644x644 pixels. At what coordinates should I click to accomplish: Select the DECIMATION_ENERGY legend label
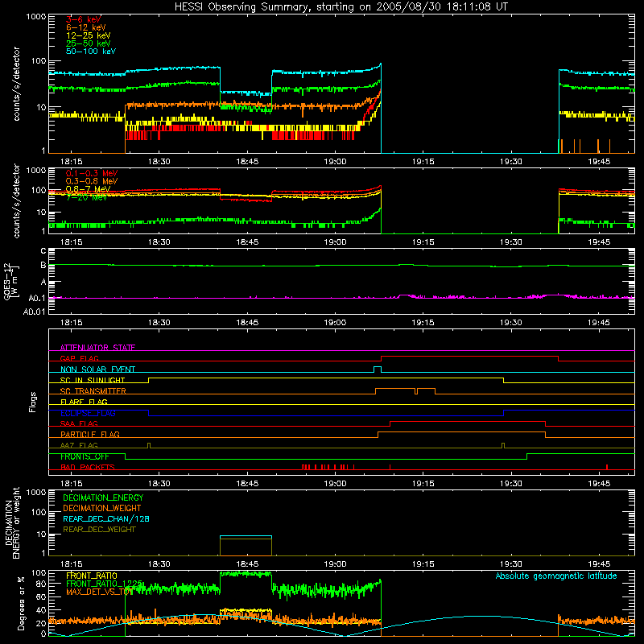103,497
